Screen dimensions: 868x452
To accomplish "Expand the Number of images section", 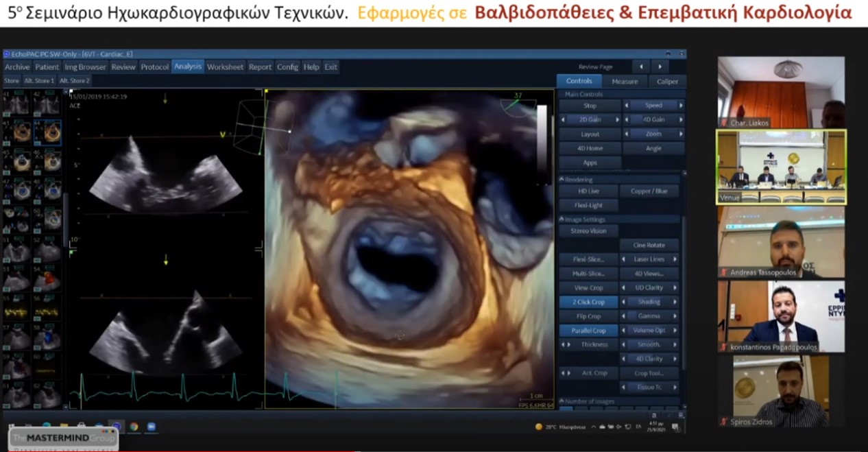I will coord(562,401).
